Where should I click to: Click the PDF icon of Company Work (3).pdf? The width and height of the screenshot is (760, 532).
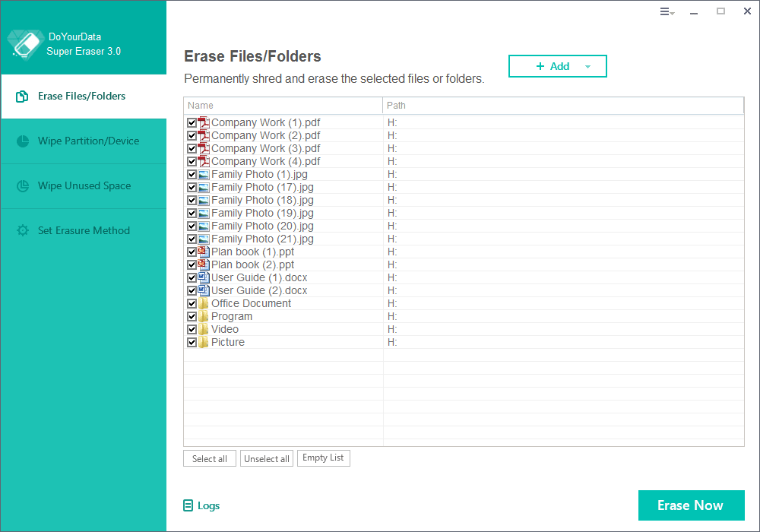tap(204, 148)
